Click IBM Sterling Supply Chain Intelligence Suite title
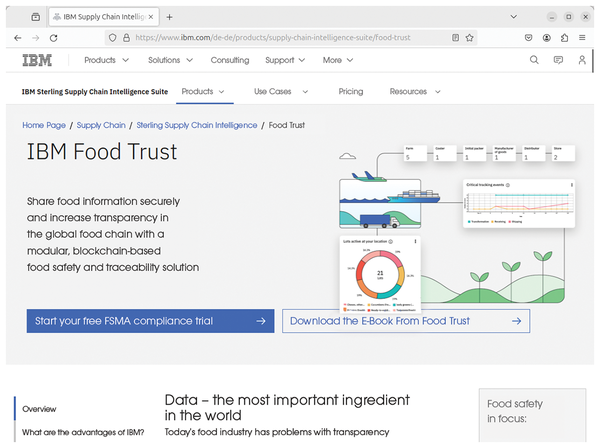 click(x=95, y=92)
